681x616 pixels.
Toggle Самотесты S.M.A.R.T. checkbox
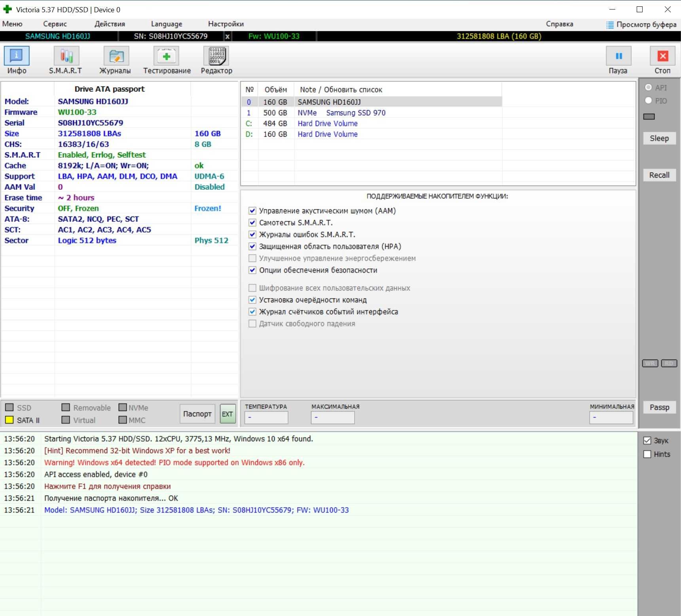click(252, 222)
